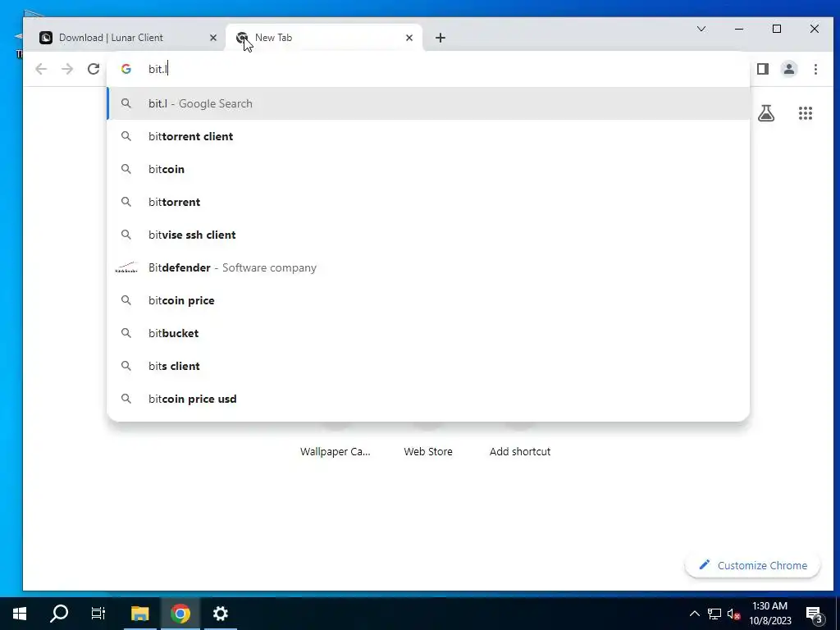This screenshot has height=630, width=840.
Task: Open the Wallpaper Ca... shortcut
Action: (x=336, y=451)
